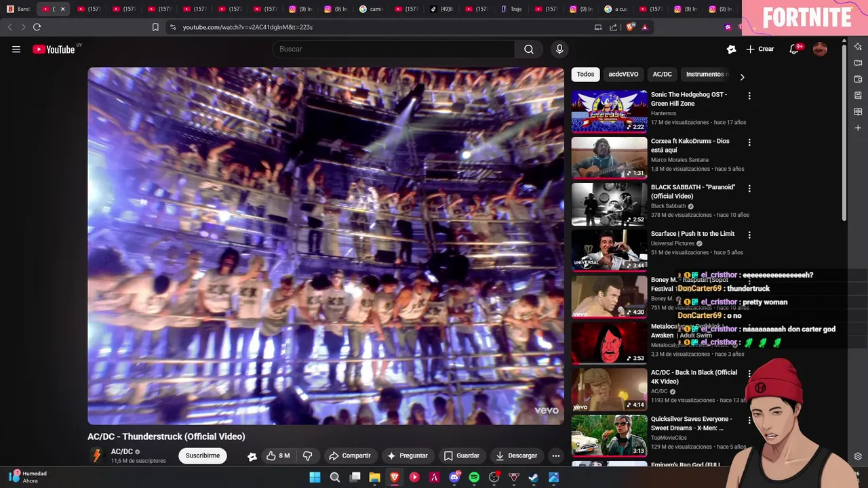The image size is (868, 488).
Task: Click the youtube.com address bar URL
Action: (x=248, y=27)
